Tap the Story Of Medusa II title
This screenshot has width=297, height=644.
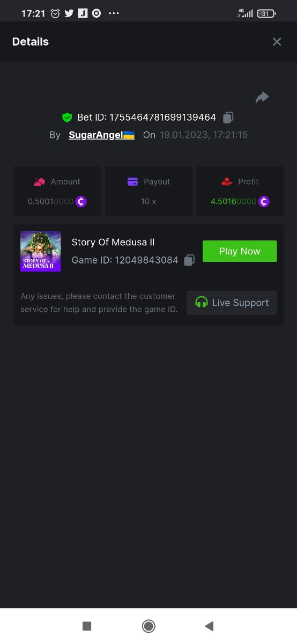click(x=113, y=242)
